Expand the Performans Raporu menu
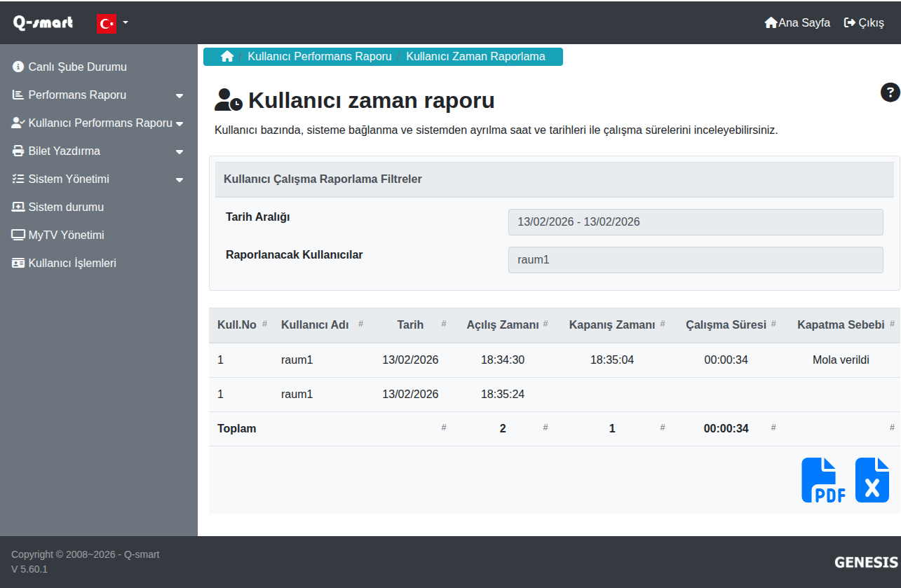The image size is (901, 588). click(x=98, y=95)
